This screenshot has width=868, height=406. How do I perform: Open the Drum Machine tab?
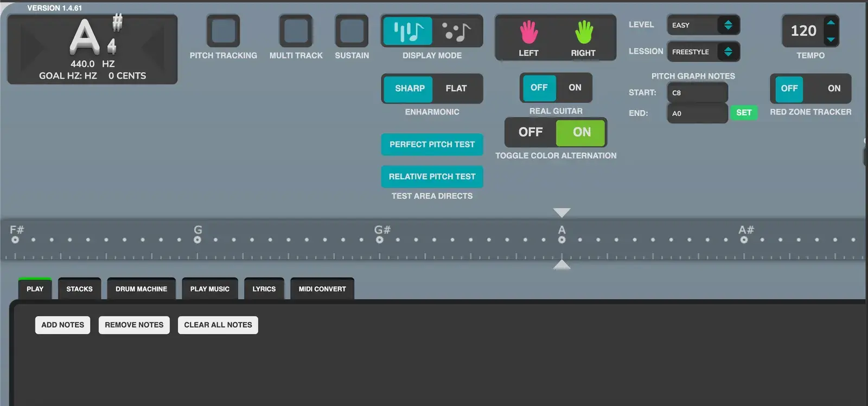pos(141,289)
